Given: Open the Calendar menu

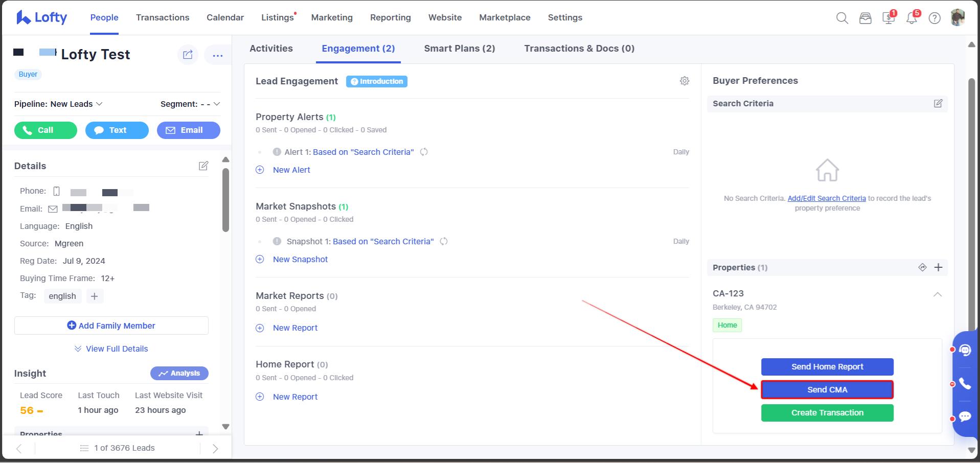Looking at the screenshot, I should tap(225, 17).
